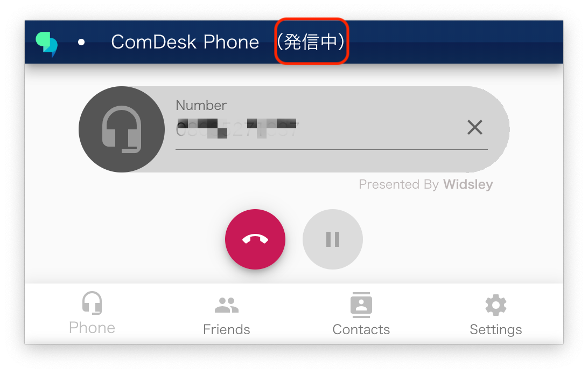Click the ComDesk Phone title text
Image resolution: width=588 pixels, height=373 pixels.
pos(185,42)
